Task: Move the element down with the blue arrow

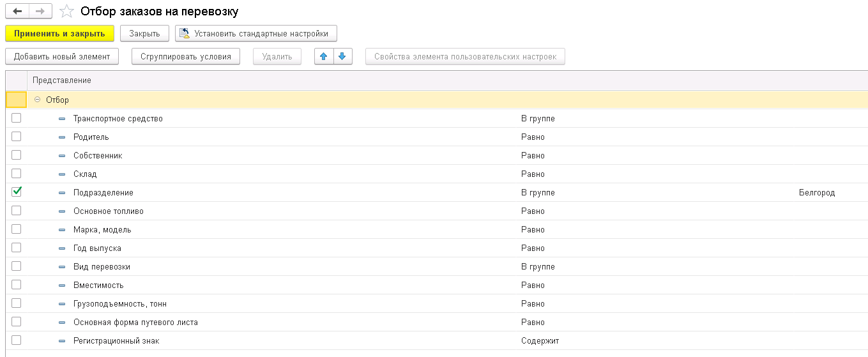Action: pos(342,56)
